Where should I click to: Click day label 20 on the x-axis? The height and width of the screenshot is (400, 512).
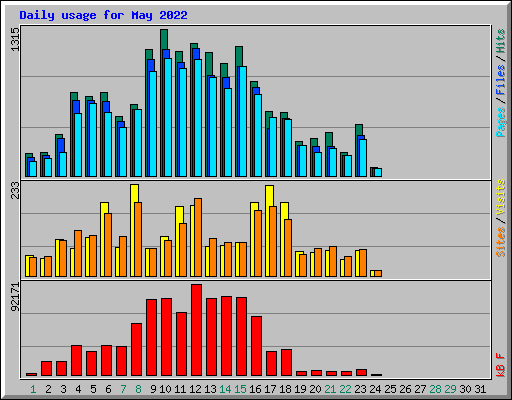tap(316, 389)
